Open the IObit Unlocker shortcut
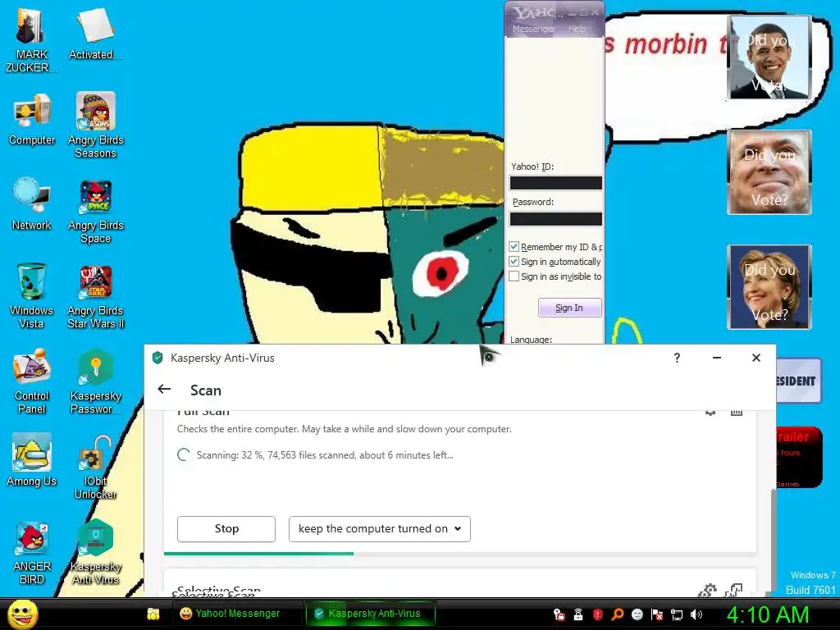 point(95,467)
